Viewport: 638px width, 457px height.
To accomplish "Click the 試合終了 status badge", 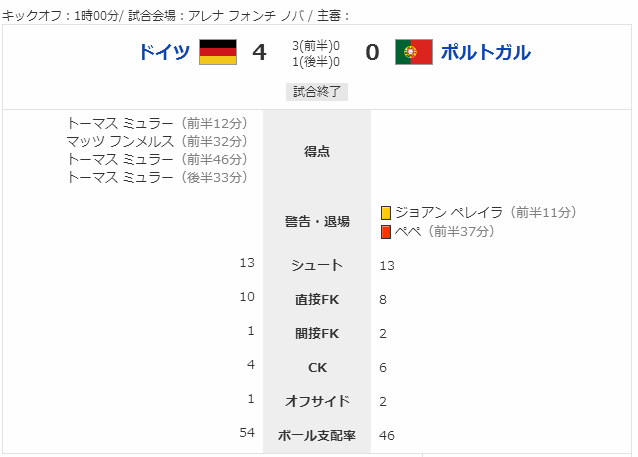I will click(x=317, y=92).
